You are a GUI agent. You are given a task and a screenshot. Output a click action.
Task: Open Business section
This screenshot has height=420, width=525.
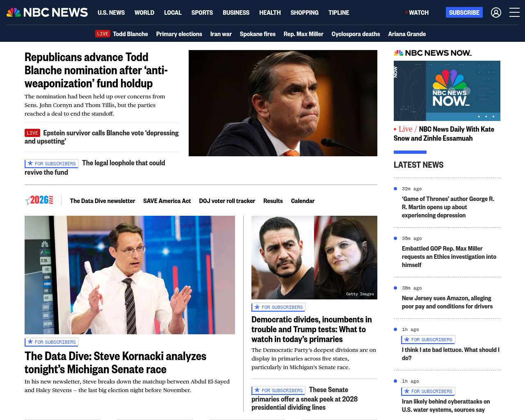click(x=236, y=13)
